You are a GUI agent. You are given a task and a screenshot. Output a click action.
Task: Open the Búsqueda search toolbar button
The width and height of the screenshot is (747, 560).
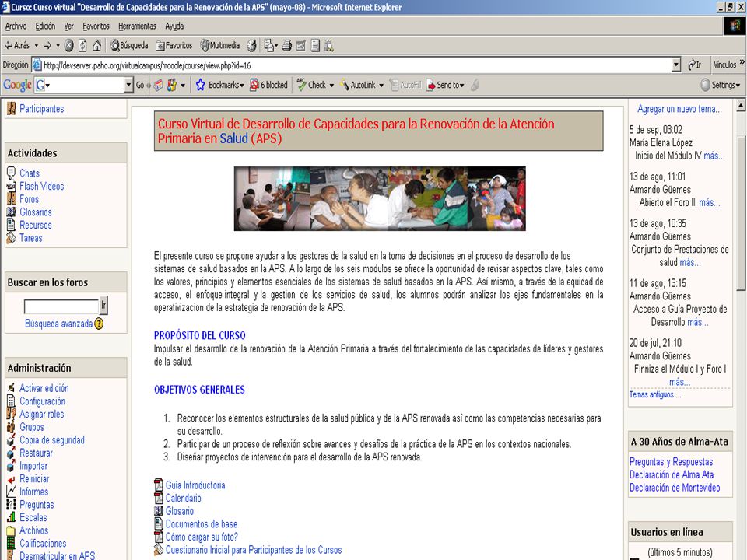[129, 46]
